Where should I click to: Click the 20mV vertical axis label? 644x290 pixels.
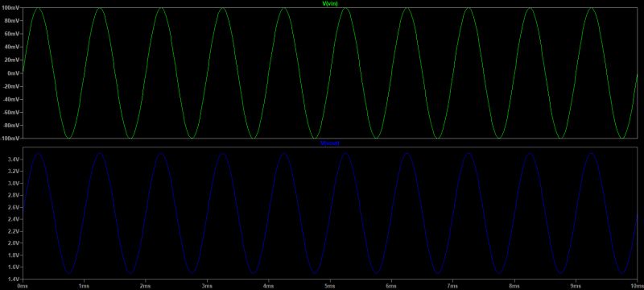point(12,60)
